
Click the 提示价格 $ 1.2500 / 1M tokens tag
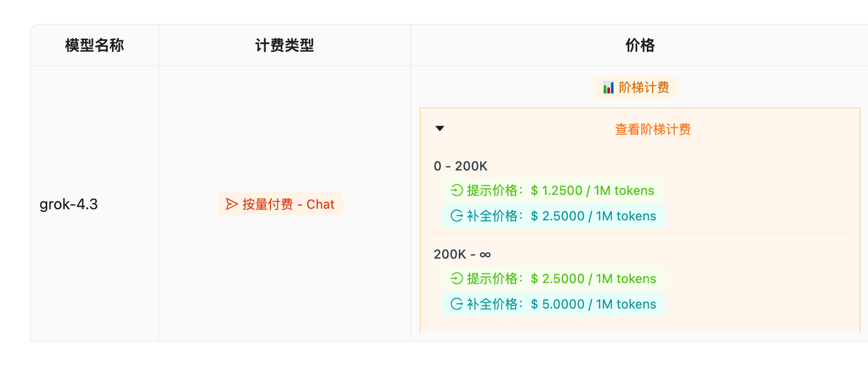click(x=552, y=190)
